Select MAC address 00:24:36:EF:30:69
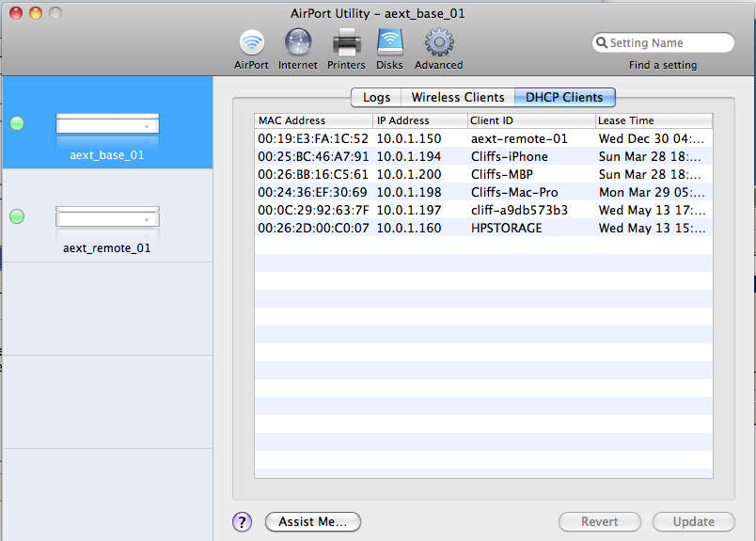Image resolution: width=756 pixels, height=541 pixels. click(x=312, y=193)
